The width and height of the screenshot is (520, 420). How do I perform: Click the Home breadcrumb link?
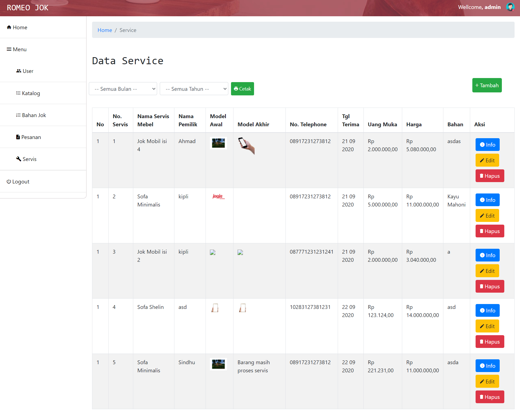105,30
